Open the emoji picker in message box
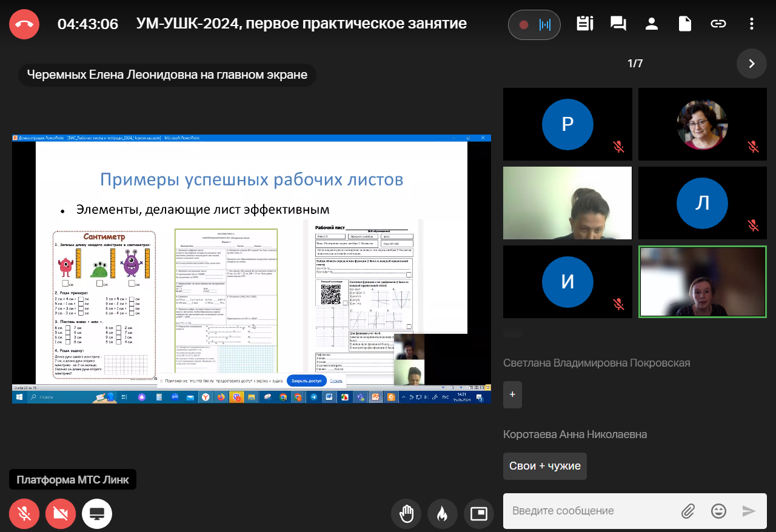The height and width of the screenshot is (532, 776). [718, 511]
